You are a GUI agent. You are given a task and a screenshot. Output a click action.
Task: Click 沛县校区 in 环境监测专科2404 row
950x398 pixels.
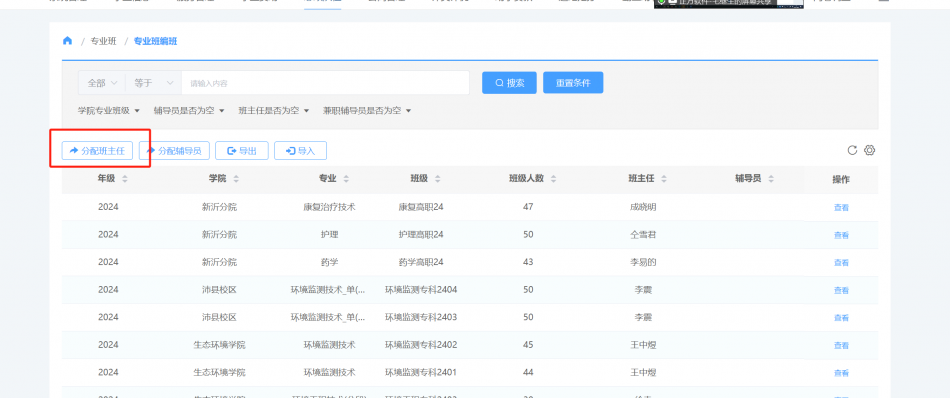[x=219, y=290]
